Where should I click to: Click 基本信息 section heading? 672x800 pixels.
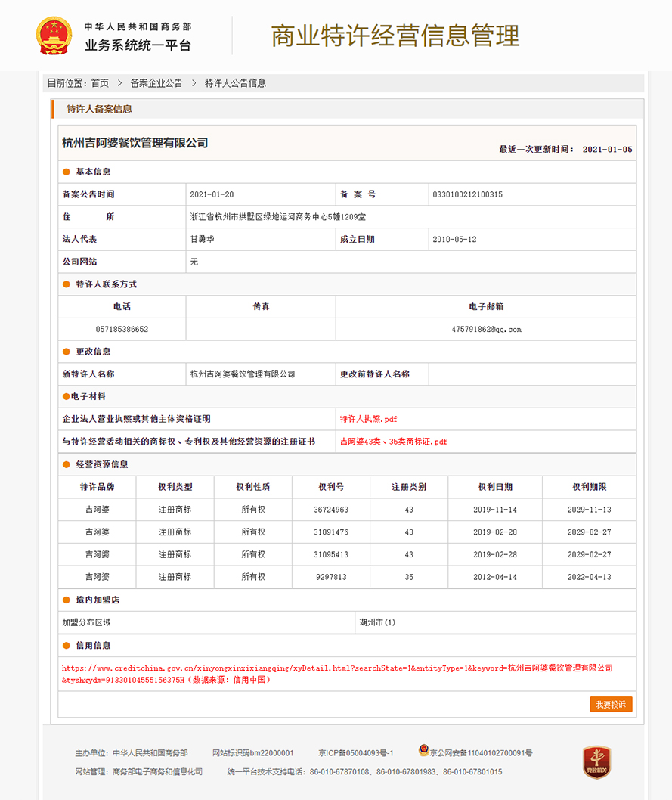93,172
